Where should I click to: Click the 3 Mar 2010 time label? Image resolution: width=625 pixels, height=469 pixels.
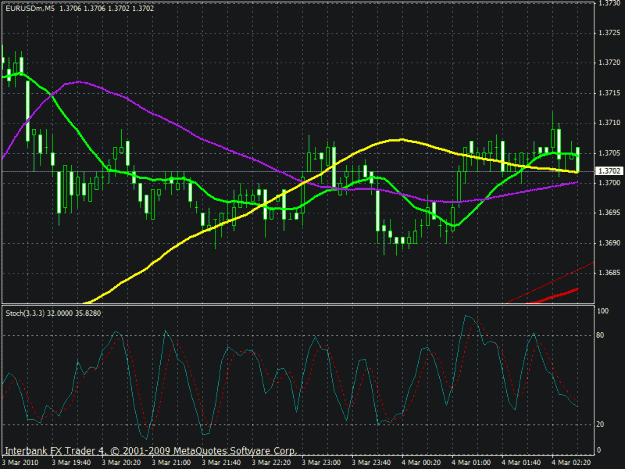tap(20, 463)
